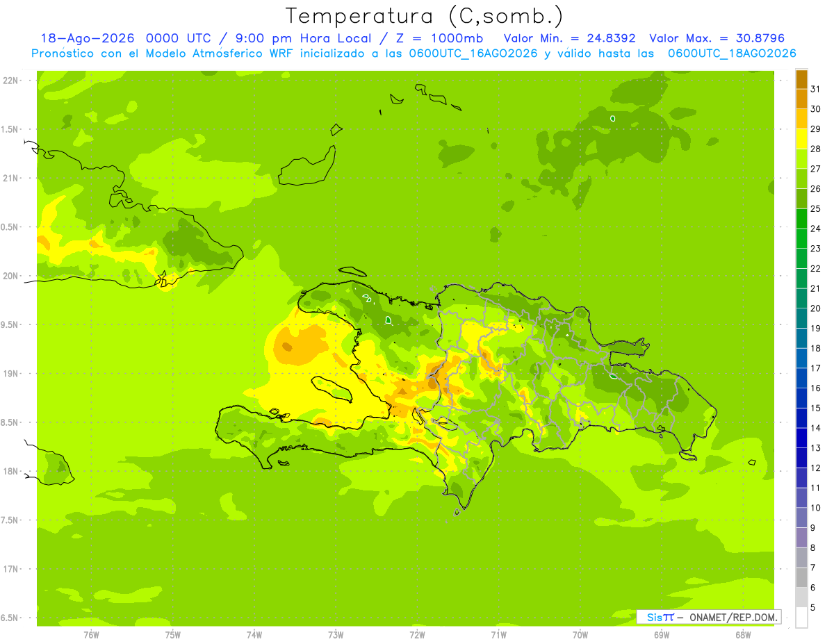Viewport: 834px width, 644px height.
Task: Click the '76W' longitude label
Action: [x=91, y=635]
